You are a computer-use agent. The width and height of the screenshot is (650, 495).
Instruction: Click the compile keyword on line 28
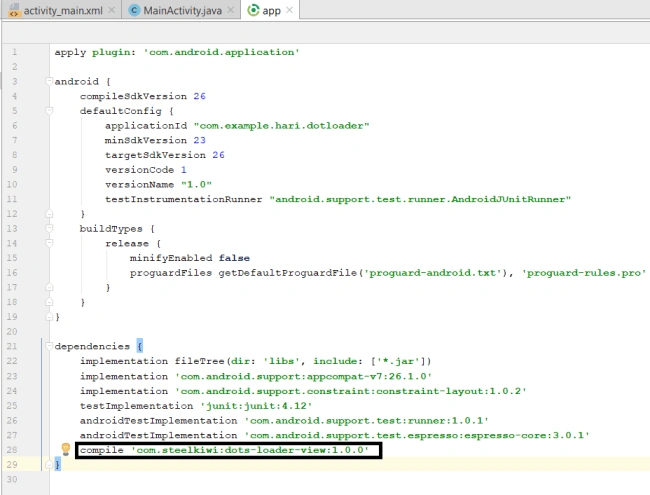click(102, 450)
